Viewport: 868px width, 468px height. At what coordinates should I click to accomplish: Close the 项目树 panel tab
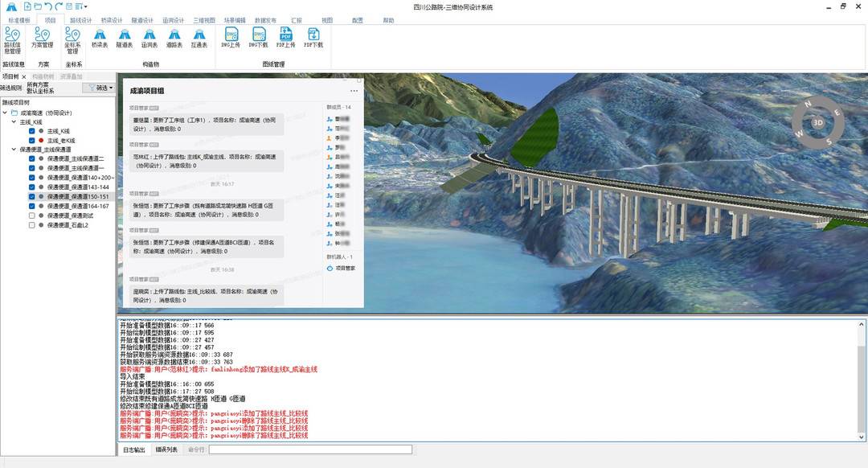(23, 76)
